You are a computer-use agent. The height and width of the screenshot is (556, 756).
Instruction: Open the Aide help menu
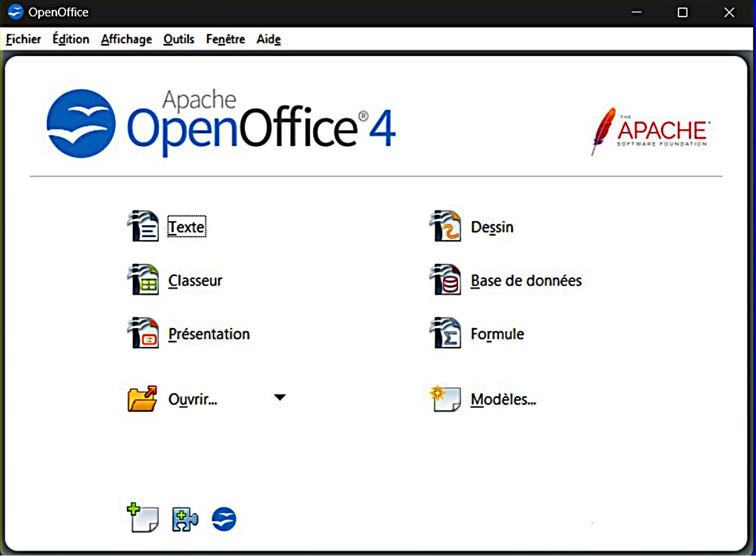point(268,39)
